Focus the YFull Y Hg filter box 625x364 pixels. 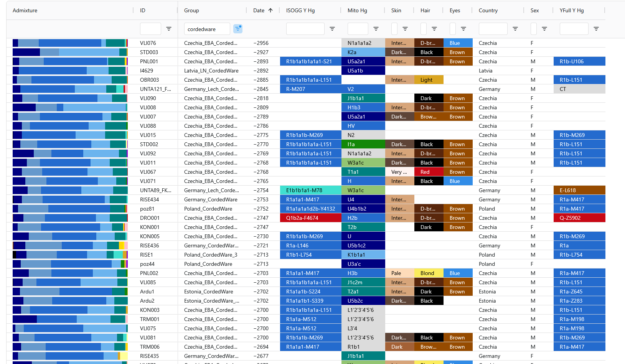click(x=574, y=29)
